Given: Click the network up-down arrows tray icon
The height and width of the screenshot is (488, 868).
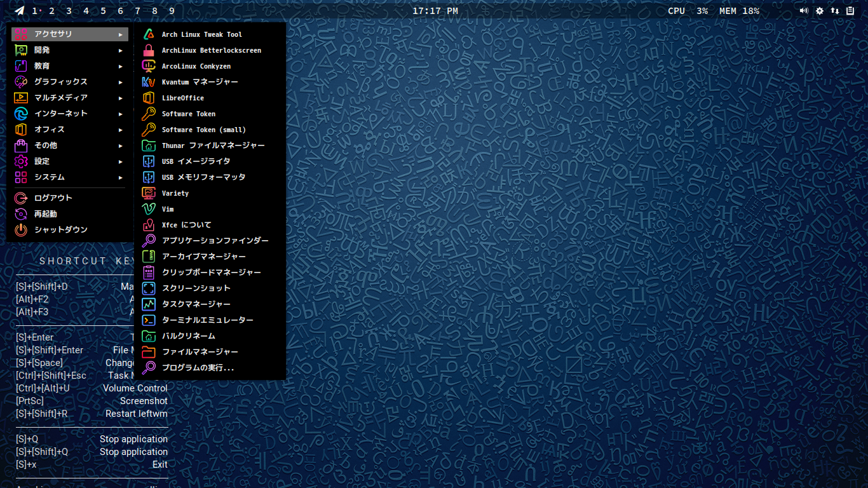Looking at the screenshot, I should 835,11.
